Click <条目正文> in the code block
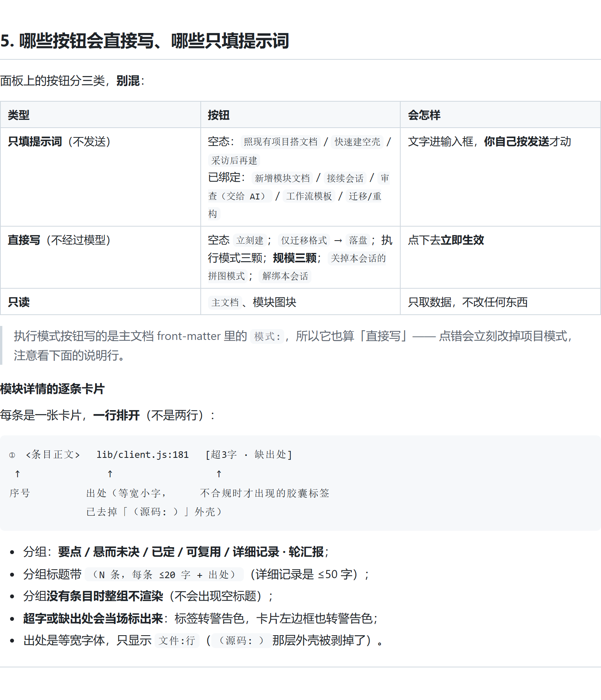The width and height of the screenshot is (601, 700). click(x=53, y=454)
